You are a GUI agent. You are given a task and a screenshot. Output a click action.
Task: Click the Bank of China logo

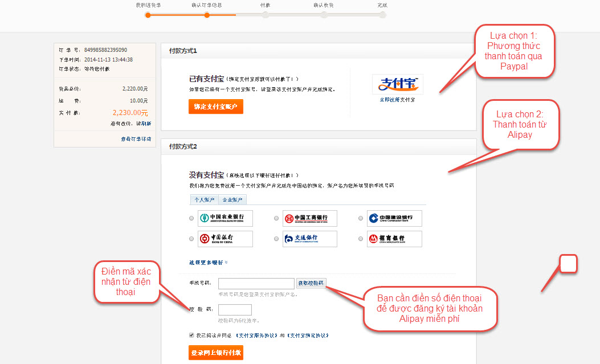pos(225,239)
